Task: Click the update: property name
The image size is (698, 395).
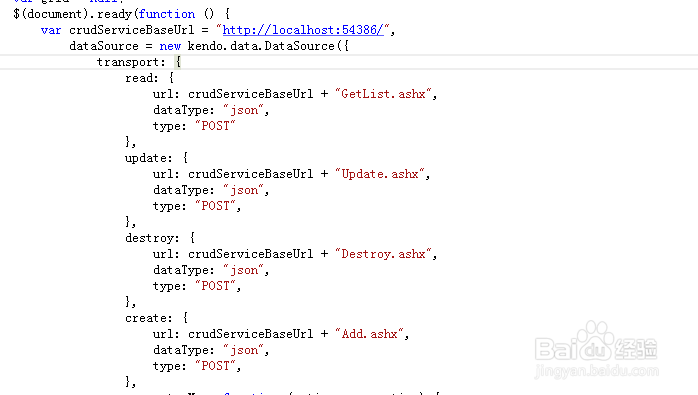Action: pyautogui.click(x=148, y=158)
